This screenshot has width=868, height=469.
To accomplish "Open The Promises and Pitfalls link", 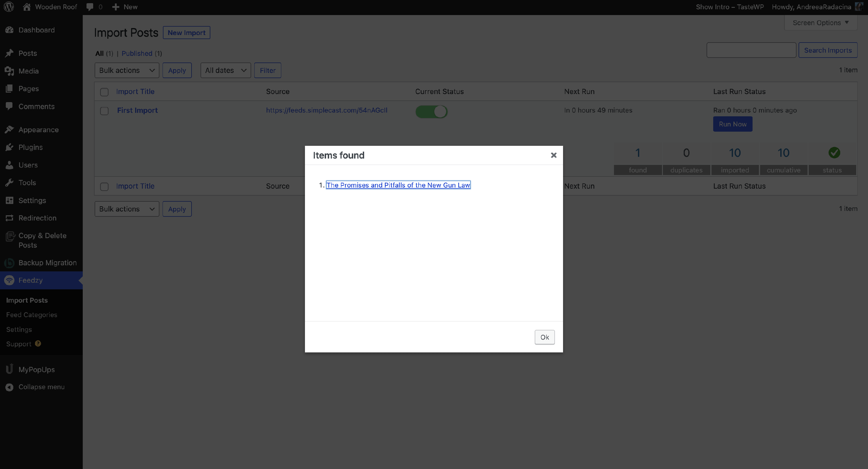I will coord(398,185).
